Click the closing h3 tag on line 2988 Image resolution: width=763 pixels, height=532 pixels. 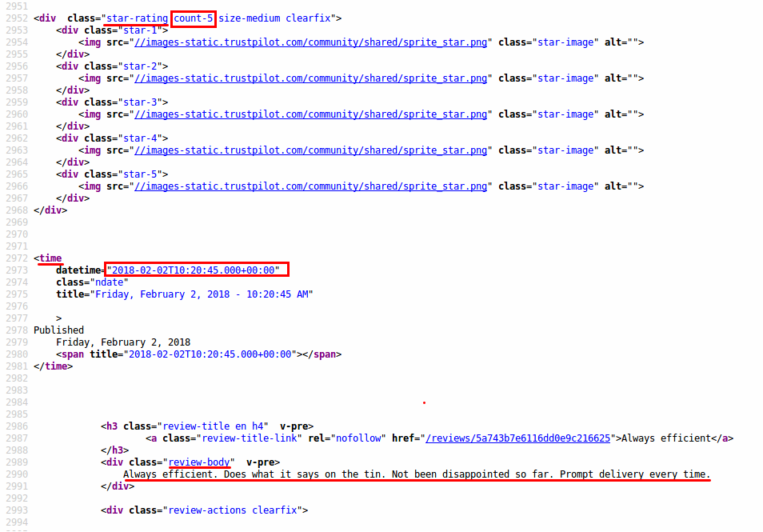(115, 450)
